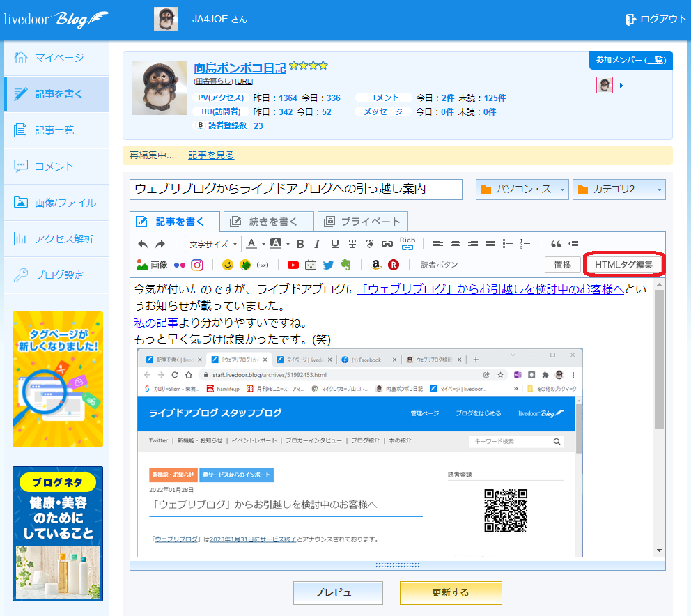
Task: Click the article title input field
Action: (296, 189)
